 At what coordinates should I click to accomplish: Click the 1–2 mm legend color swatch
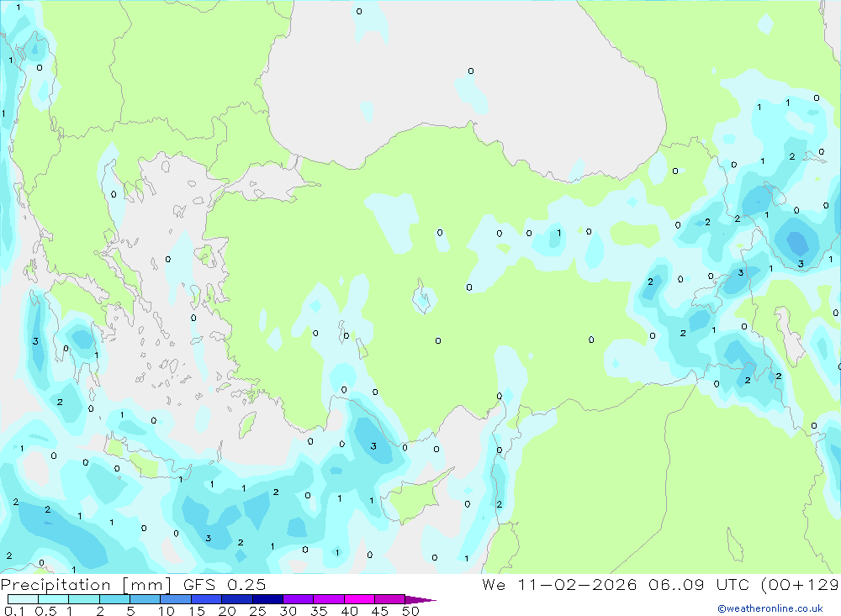[84, 599]
